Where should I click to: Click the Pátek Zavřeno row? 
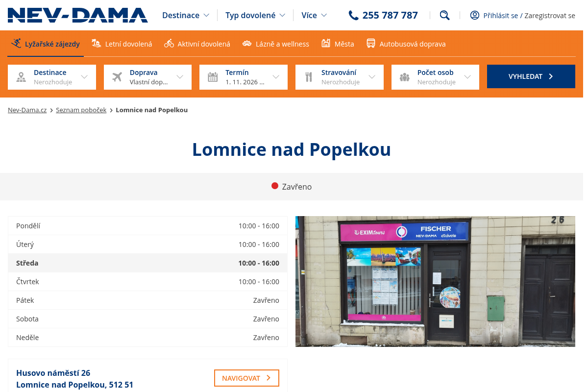[x=147, y=300]
